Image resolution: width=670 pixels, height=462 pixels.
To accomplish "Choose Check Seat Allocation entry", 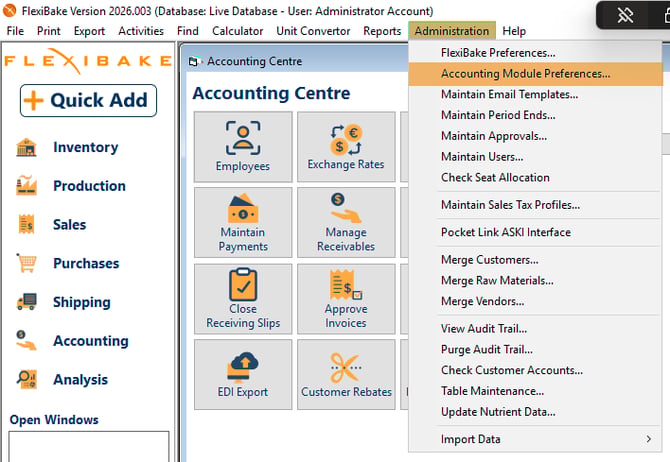I will click(x=535, y=177).
